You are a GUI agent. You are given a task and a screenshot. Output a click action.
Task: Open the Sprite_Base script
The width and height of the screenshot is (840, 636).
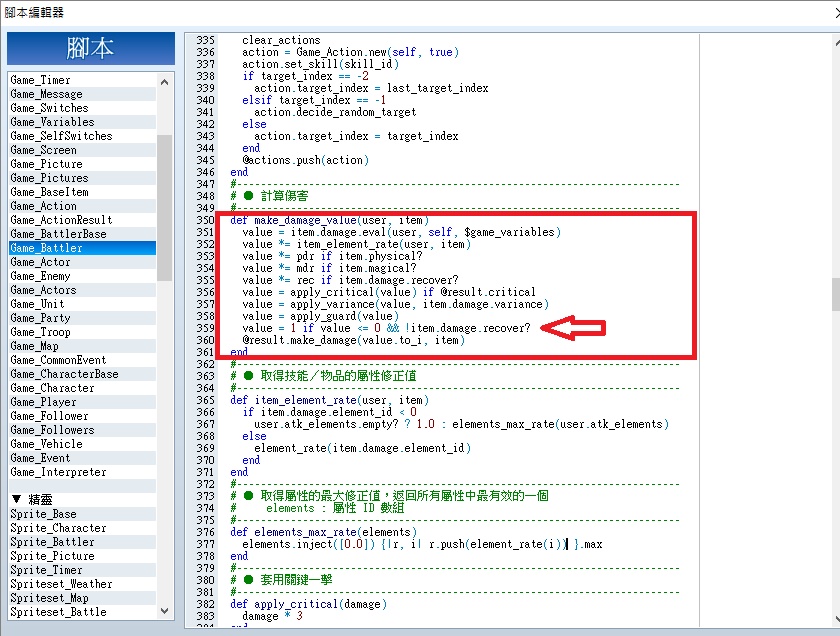(x=82, y=514)
